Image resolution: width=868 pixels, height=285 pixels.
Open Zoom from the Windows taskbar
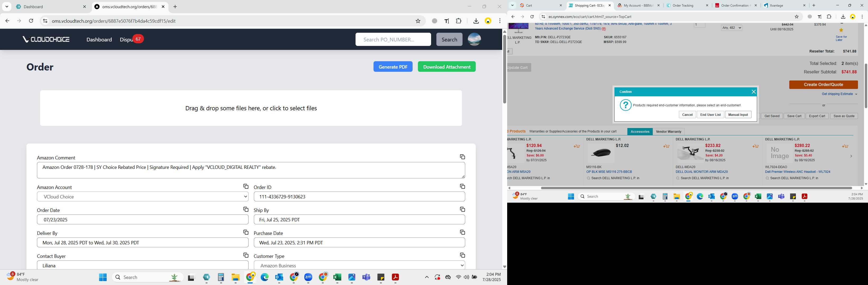pos(308,277)
